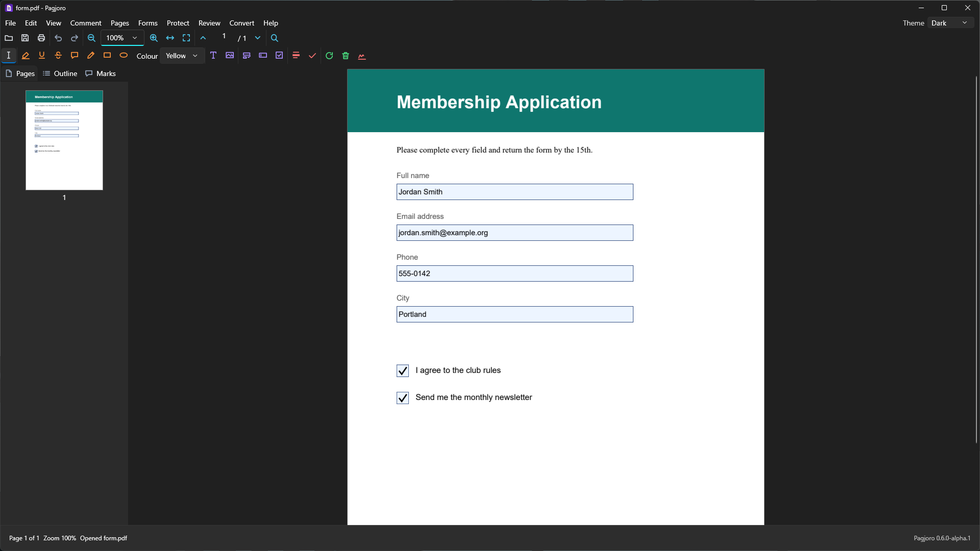The image size is (980, 551).
Task: Save the document with the floppy disk icon
Action: (25, 38)
